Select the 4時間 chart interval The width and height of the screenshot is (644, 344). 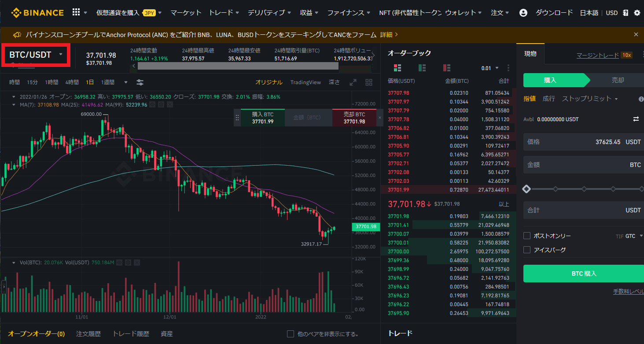click(72, 82)
